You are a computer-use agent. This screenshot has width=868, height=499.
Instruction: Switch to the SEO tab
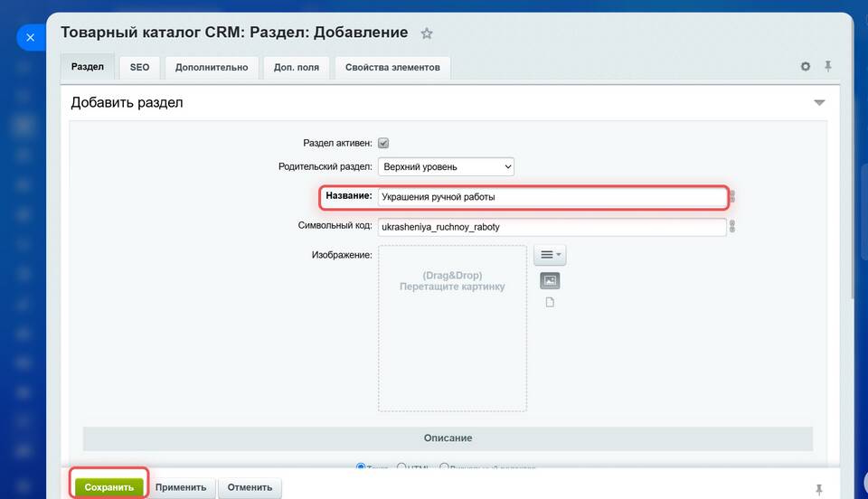tap(139, 67)
